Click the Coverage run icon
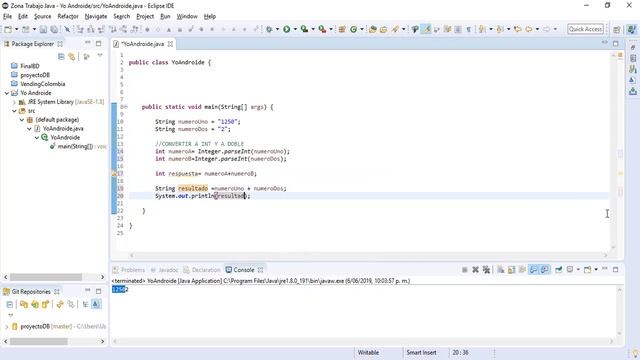Screen dimensions: 640x360 304,29
